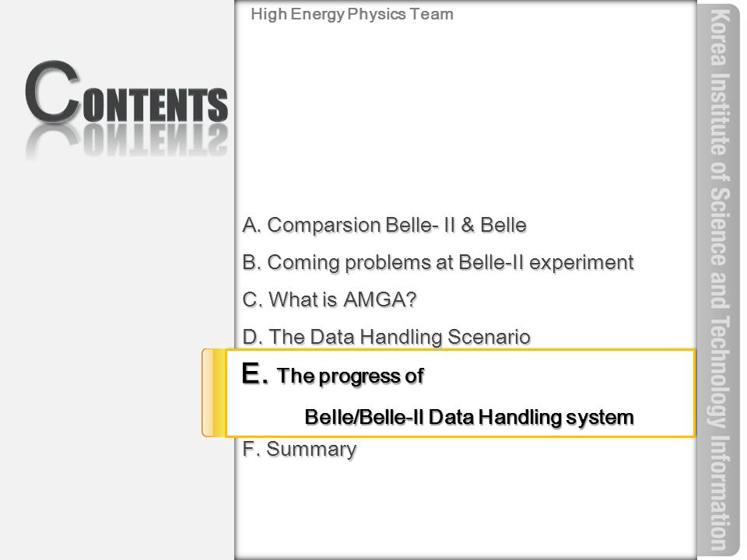Click the yellow highlight tab on section E
This screenshot has height=560, width=747.
(214, 393)
